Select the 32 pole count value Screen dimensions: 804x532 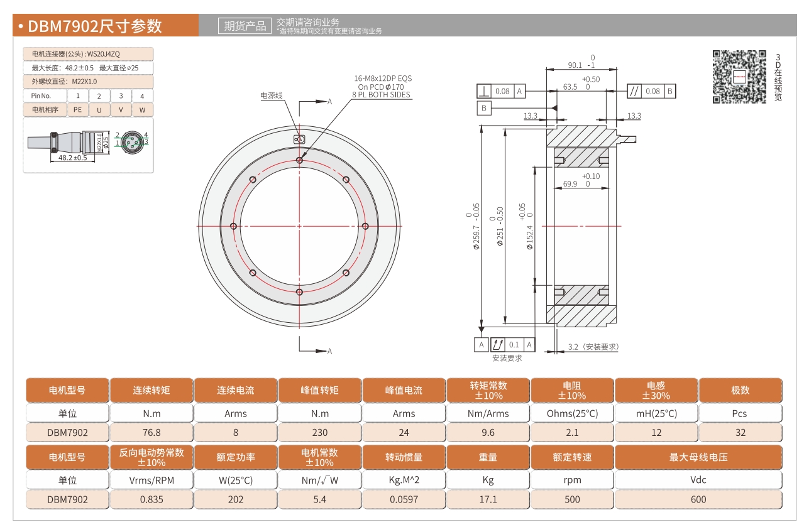741,432
